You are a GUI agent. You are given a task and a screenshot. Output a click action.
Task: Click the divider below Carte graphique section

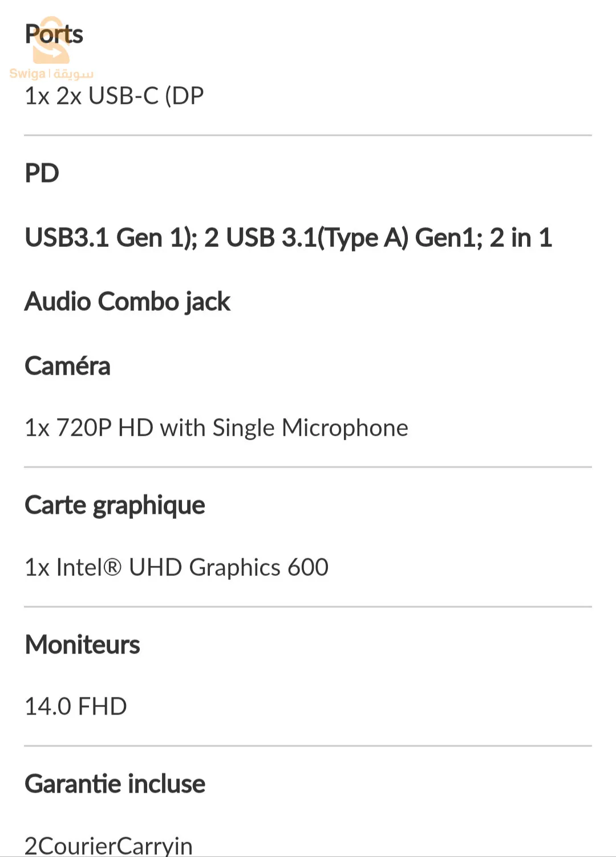tap(308, 607)
